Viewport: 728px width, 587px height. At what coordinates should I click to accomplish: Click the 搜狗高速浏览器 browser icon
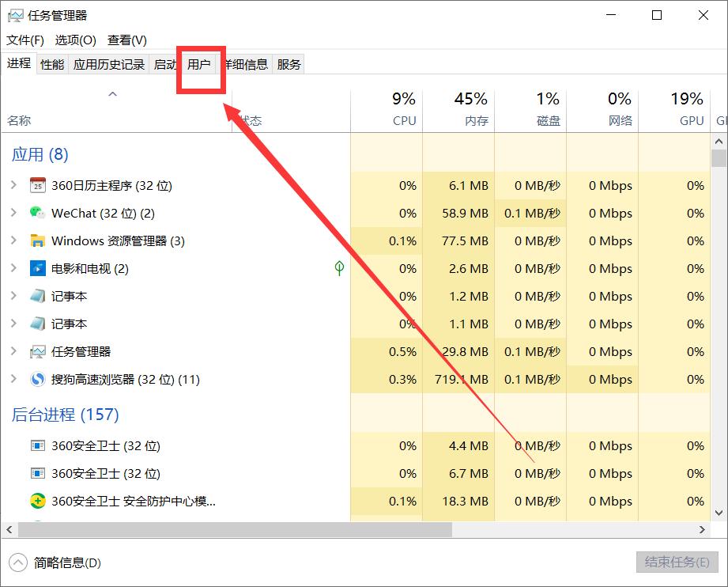click(x=36, y=379)
